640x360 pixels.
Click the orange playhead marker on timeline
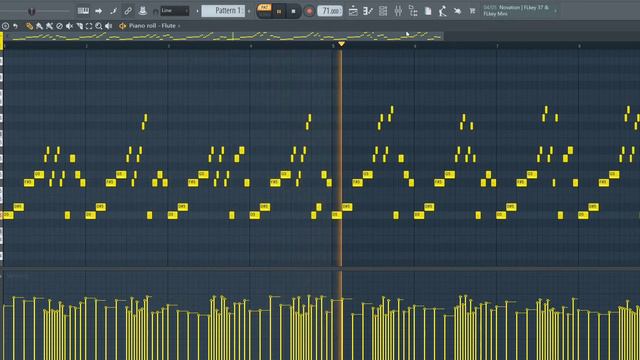click(x=342, y=44)
